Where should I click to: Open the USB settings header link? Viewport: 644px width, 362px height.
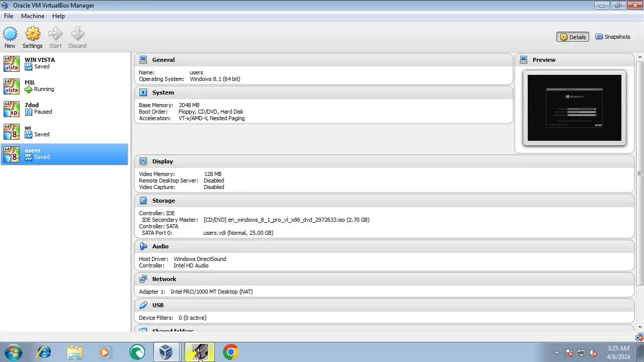click(x=158, y=305)
